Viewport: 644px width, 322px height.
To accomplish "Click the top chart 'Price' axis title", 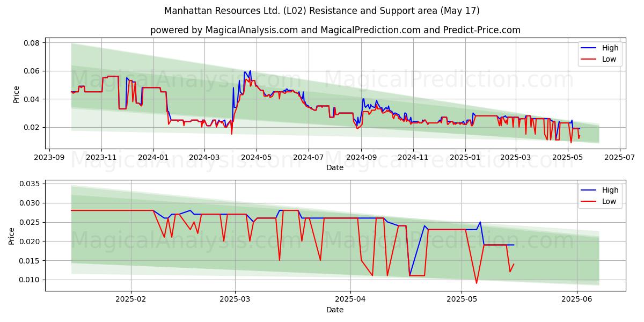I will coord(16,94).
